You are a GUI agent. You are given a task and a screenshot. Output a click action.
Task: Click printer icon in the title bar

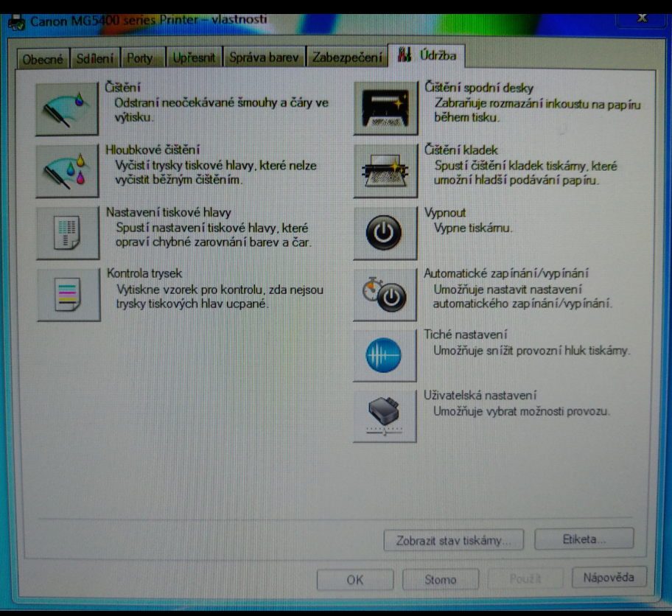pos(17,22)
